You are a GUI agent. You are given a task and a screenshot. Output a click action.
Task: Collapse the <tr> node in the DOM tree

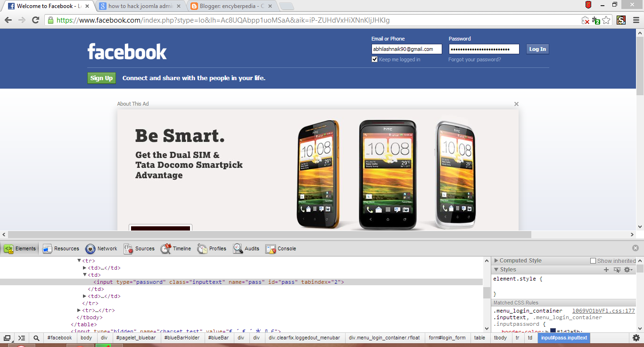pos(79,261)
